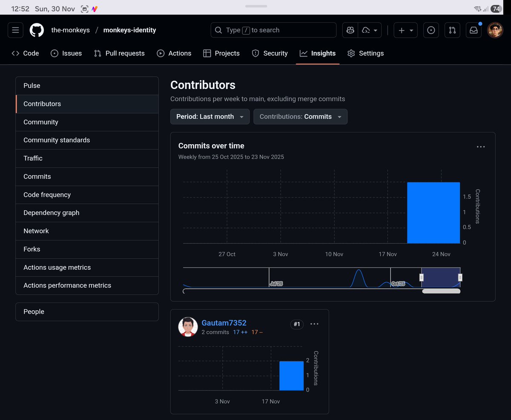Image resolution: width=511 pixels, height=420 pixels.
Task: Focus the Type / to search field
Action: pyautogui.click(x=273, y=30)
